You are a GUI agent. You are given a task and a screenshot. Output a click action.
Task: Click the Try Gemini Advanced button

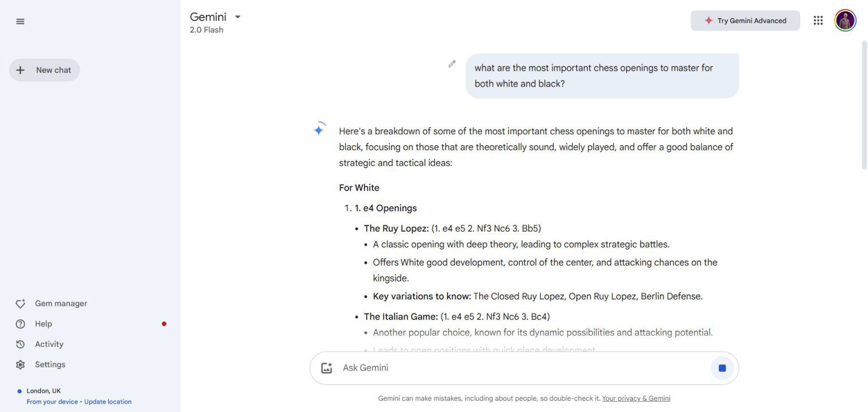[745, 20]
